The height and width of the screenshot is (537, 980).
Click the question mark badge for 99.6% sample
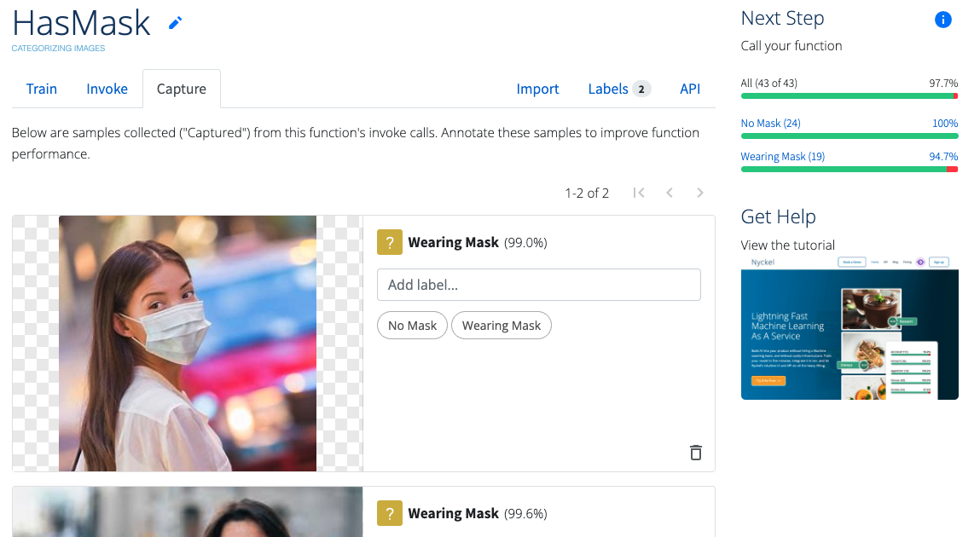click(390, 513)
